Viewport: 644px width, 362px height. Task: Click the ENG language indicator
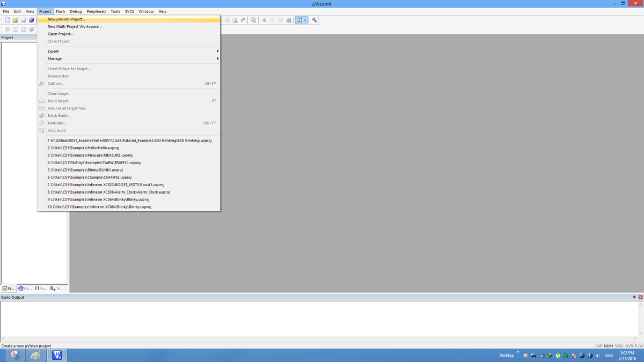tap(609, 356)
